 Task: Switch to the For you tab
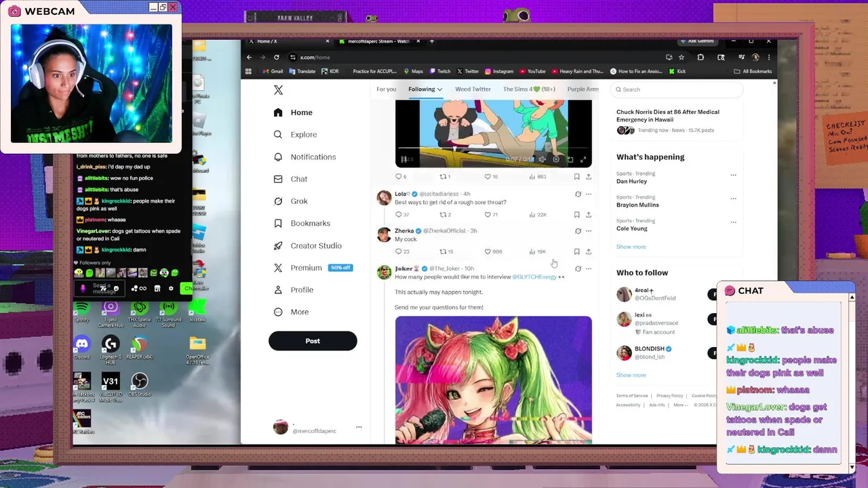click(x=386, y=89)
